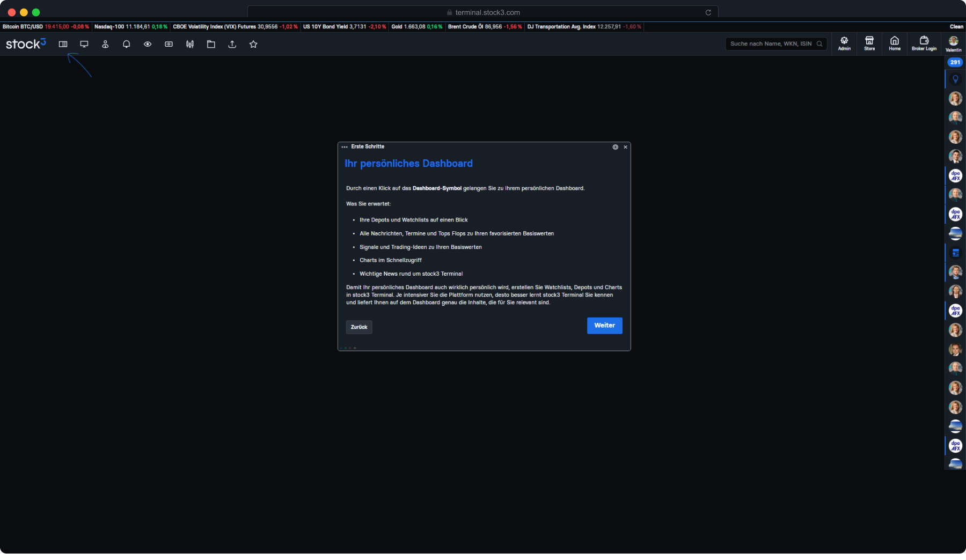This screenshot has height=560, width=966.
Task: Click bullet Signale und Trading-Ideen zu Ihren Basiswerten
Action: pyautogui.click(x=420, y=247)
